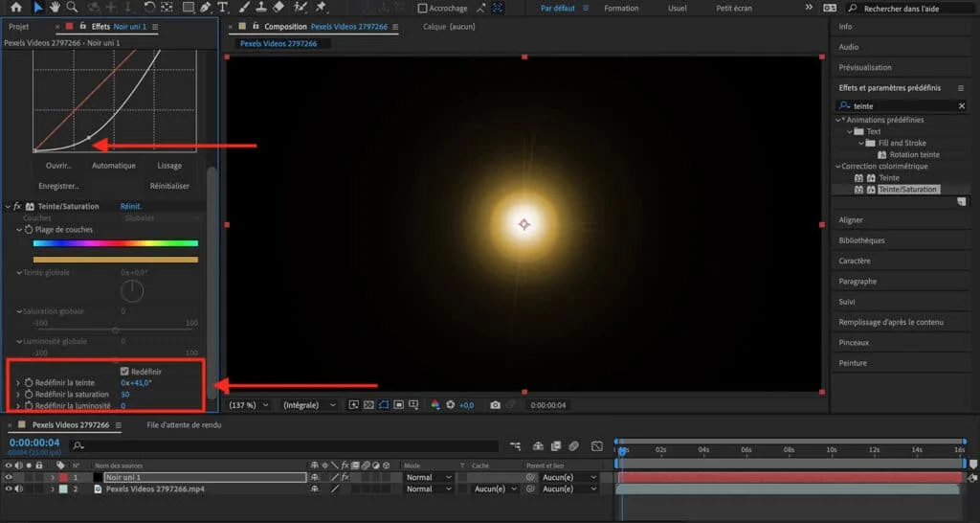Open parent Aucun(e) dropdown for Noir uni 1
The height and width of the screenshot is (523, 980).
(x=569, y=477)
